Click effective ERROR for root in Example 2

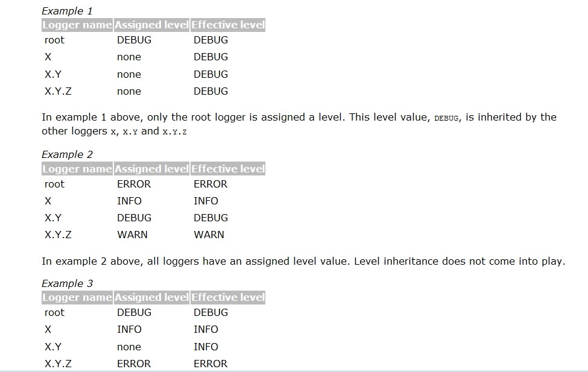coord(210,184)
